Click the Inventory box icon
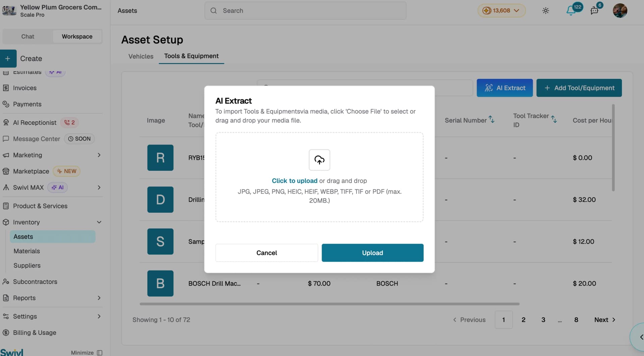 pos(6,222)
